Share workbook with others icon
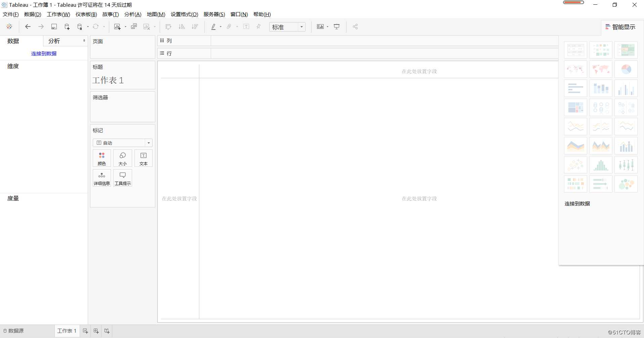644x338 pixels. tap(355, 27)
